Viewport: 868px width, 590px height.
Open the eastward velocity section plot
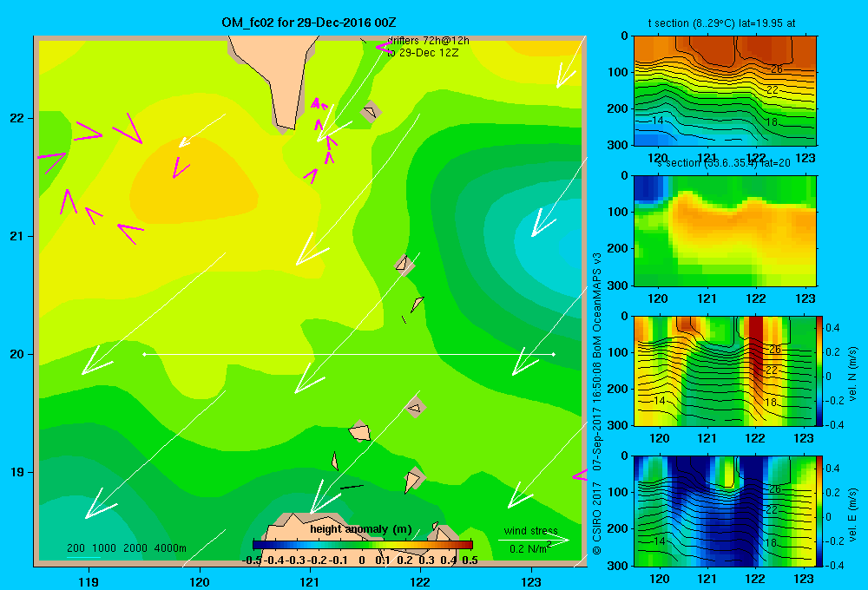click(724, 511)
